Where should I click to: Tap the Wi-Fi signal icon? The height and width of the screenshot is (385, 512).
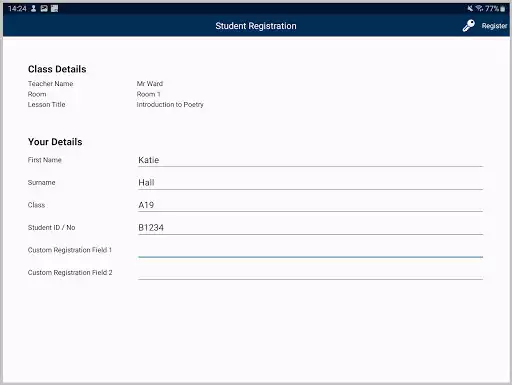tap(479, 8)
